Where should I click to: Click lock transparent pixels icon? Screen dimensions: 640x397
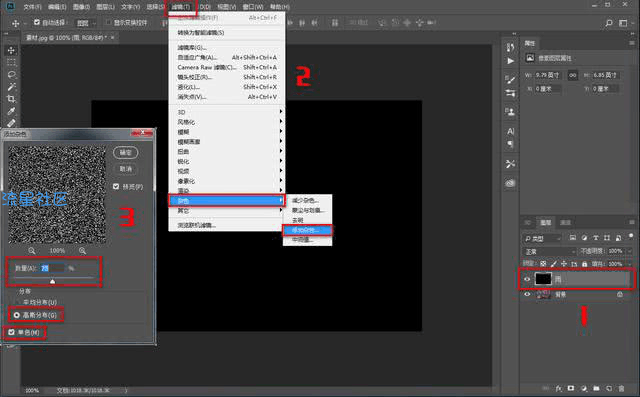point(543,264)
